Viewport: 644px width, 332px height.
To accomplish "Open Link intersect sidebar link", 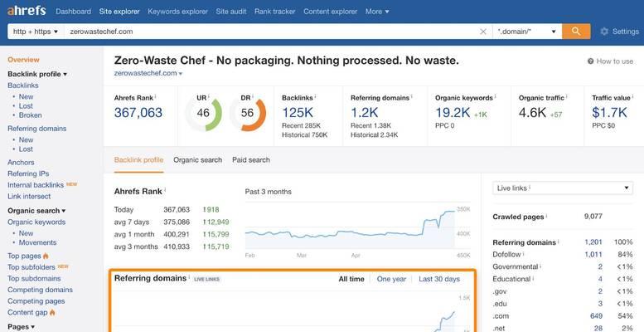I will click(29, 196).
